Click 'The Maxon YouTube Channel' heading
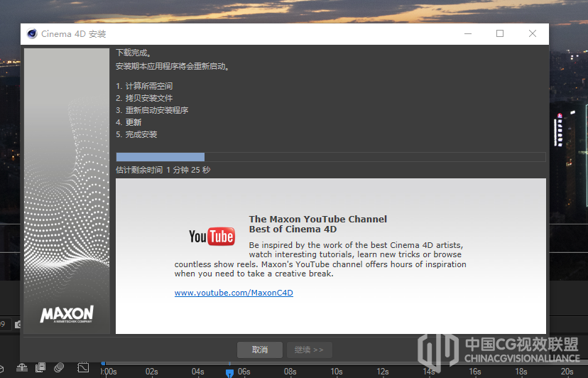 click(317, 220)
